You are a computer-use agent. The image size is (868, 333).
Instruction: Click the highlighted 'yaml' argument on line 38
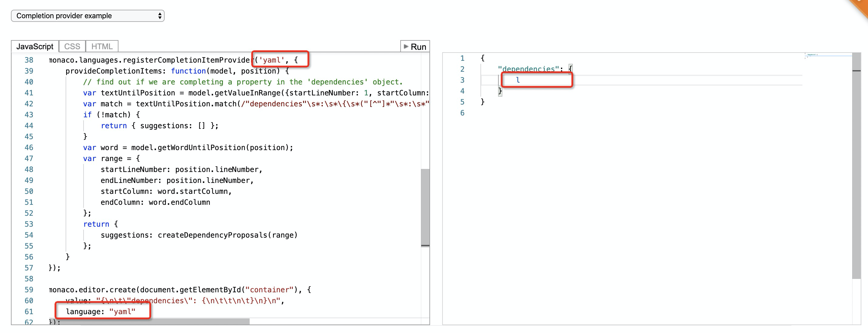coord(272,60)
